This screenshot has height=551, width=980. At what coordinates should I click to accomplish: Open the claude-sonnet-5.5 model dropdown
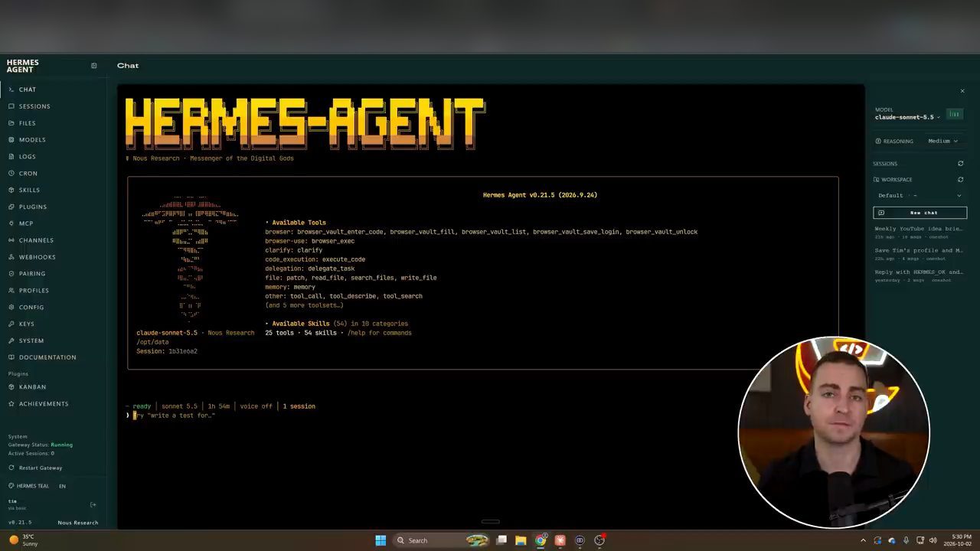click(x=907, y=117)
